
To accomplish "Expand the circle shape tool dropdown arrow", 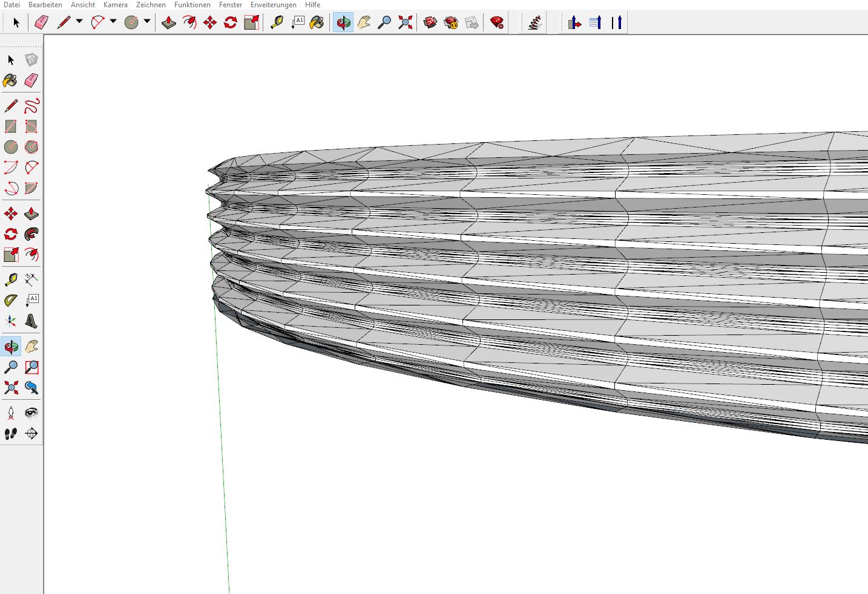I will pyautogui.click(x=147, y=22).
